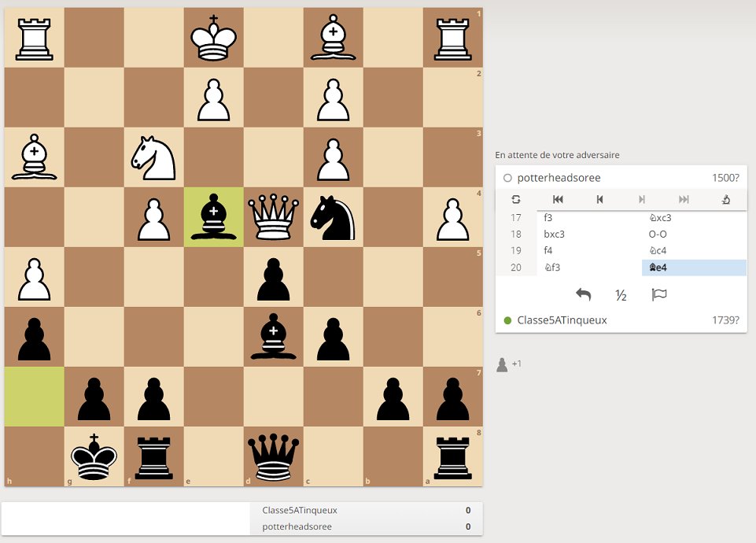Step back one move in the game
756x543 pixels.
600,199
